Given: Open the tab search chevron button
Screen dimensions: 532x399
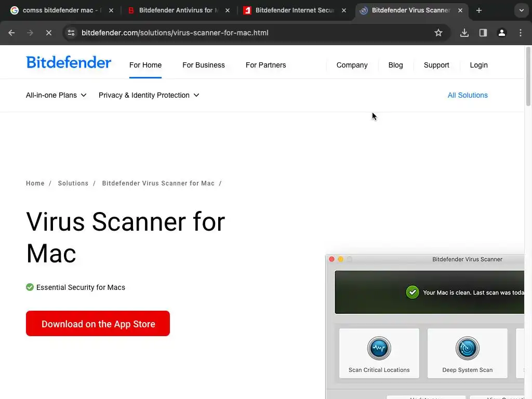Looking at the screenshot, I should tap(522, 10).
